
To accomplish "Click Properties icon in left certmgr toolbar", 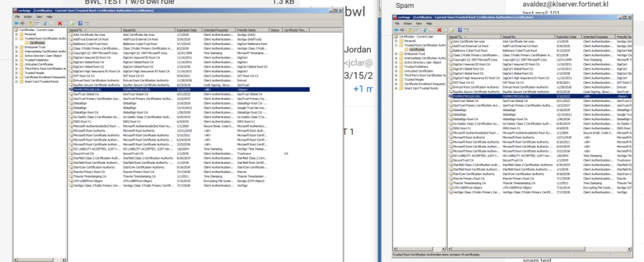I will click(x=66, y=24).
